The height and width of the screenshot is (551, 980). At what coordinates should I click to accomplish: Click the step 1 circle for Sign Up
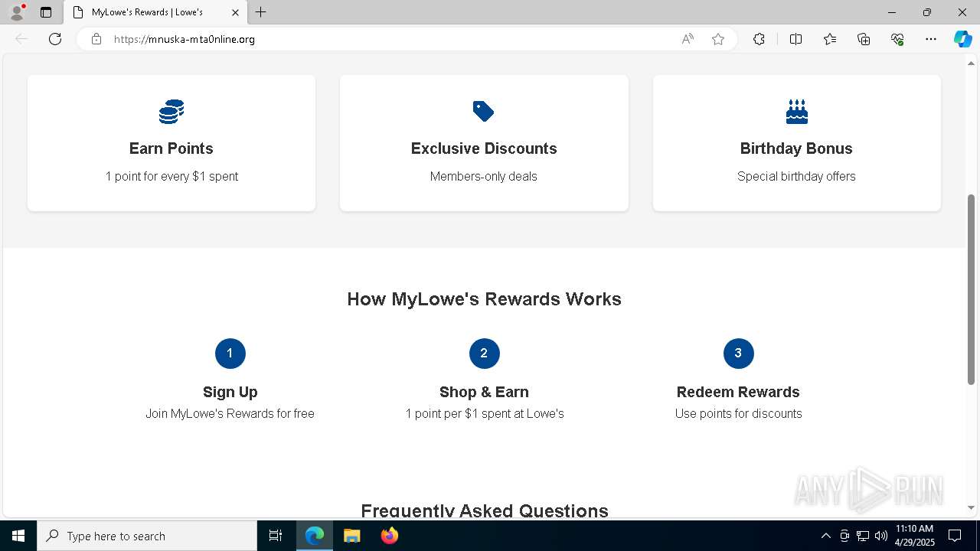[230, 353]
